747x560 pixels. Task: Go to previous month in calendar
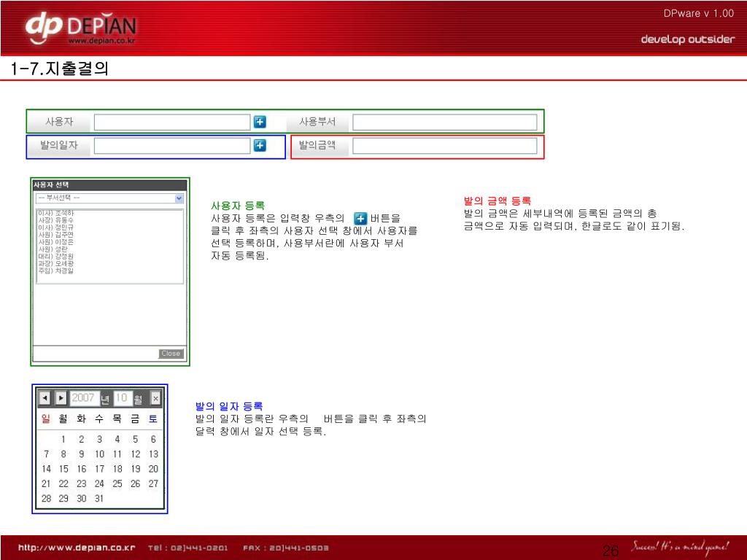pyautogui.click(x=44, y=398)
